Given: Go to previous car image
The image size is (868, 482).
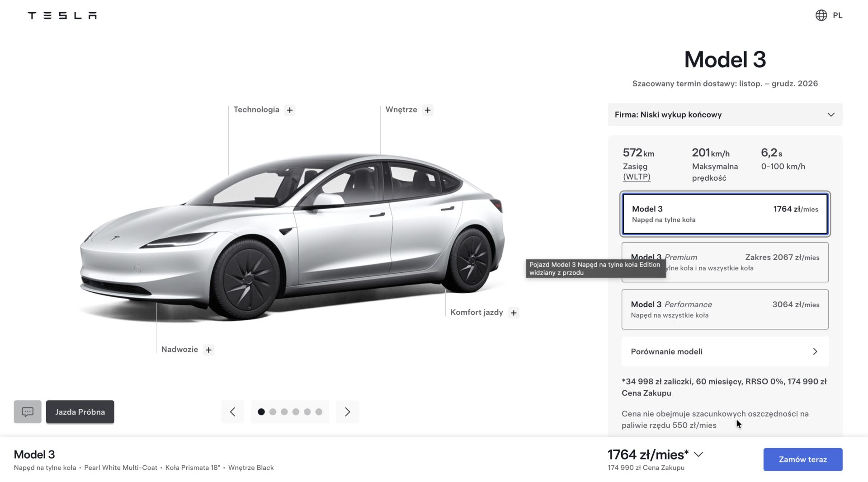Looking at the screenshot, I should click(x=232, y=412).
